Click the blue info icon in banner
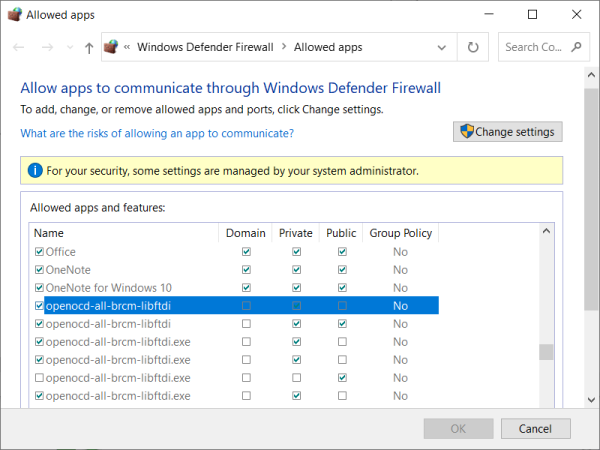Screen dimensions: 600x450 tap(35, 170)
